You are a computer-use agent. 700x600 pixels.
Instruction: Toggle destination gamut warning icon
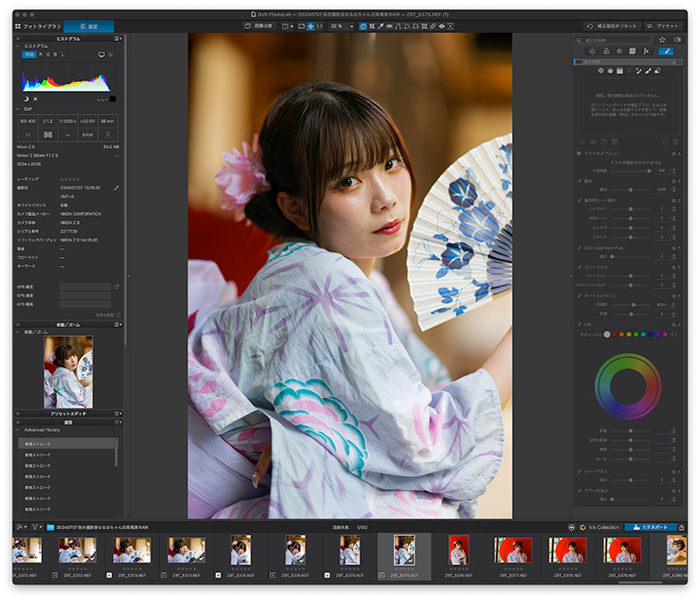pyautogui.click(x=111, y=55)
